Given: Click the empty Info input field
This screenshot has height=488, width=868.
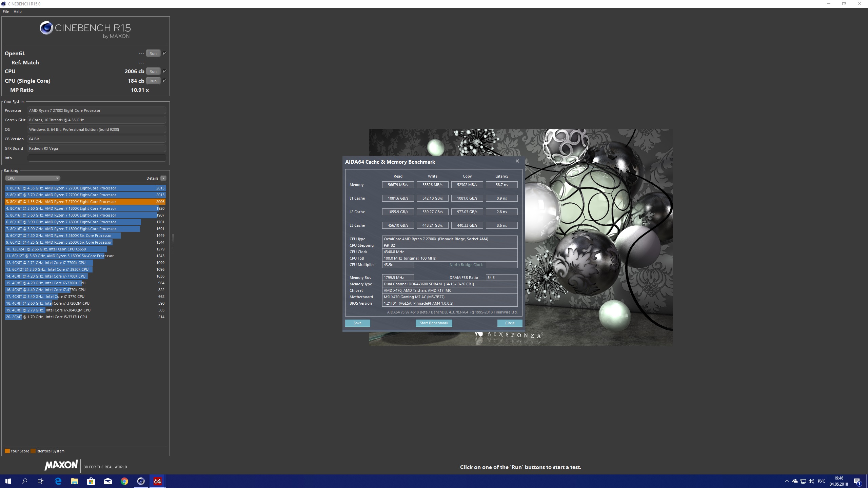Looking at the screenshot, I should [97, 158].
